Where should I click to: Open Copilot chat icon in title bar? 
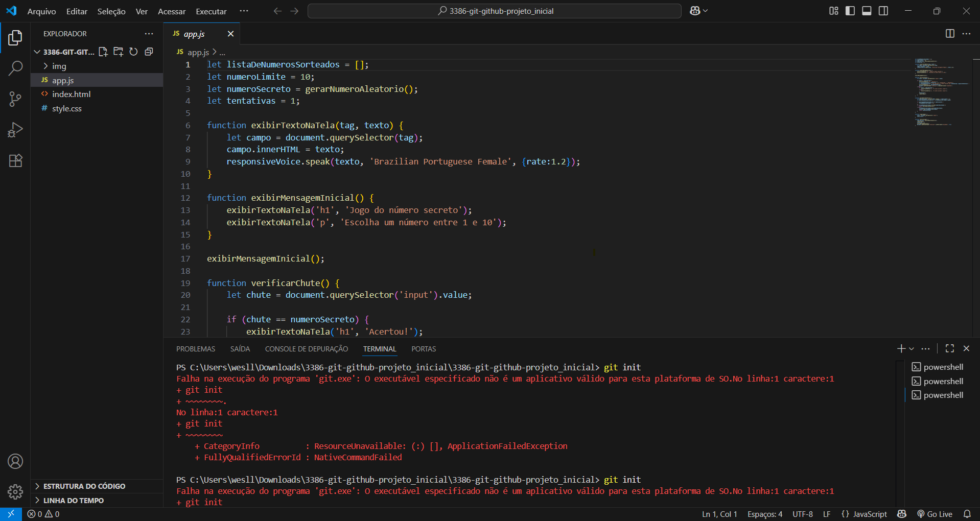click(695, 11)
